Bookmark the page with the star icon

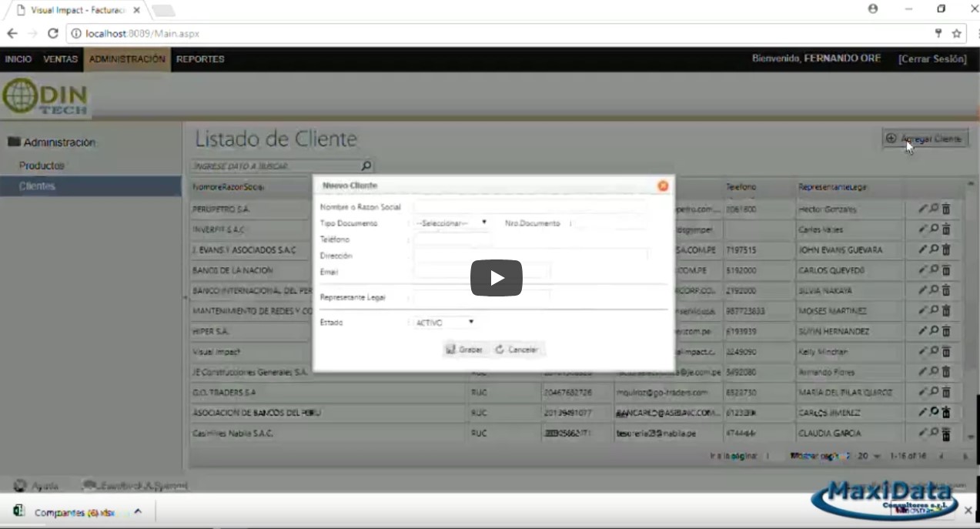point(957,34)
